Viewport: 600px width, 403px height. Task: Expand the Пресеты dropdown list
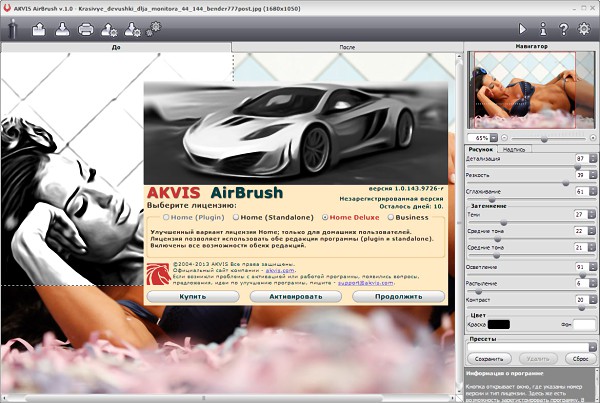click(x=592, y=347)
